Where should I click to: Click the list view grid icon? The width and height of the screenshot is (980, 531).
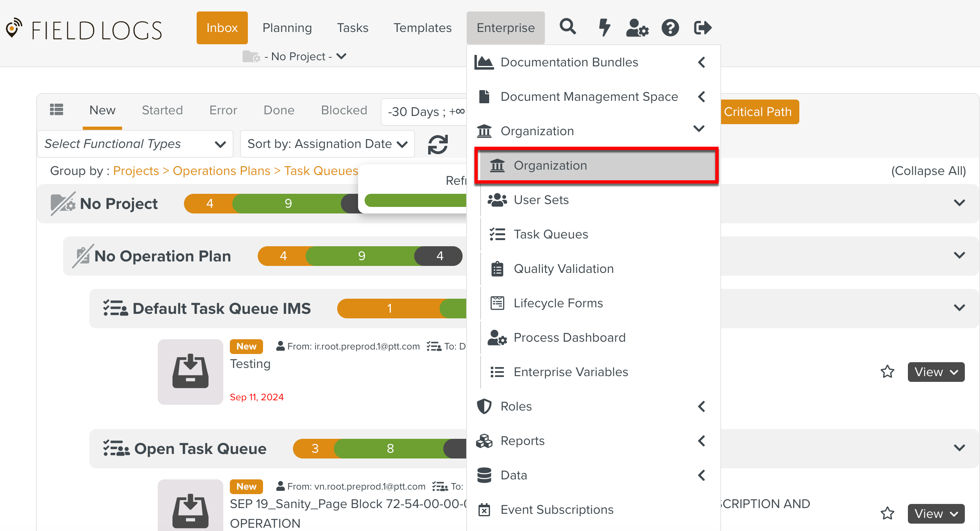[57, 110]
